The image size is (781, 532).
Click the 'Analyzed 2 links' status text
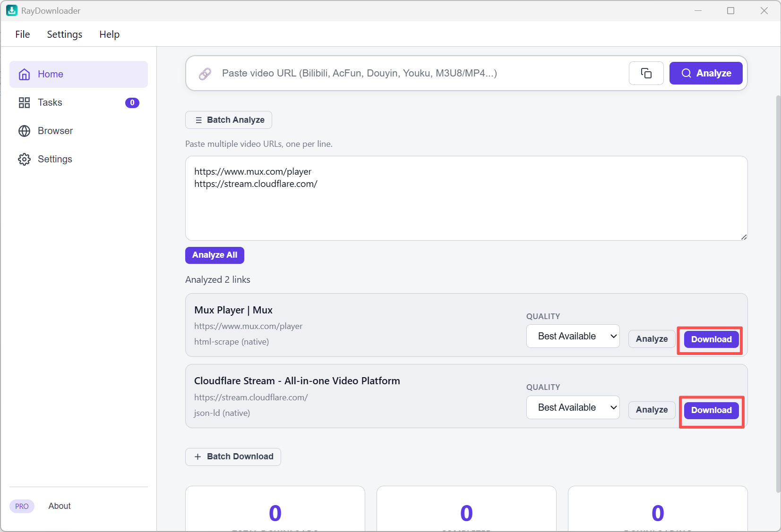click(218, 280)
